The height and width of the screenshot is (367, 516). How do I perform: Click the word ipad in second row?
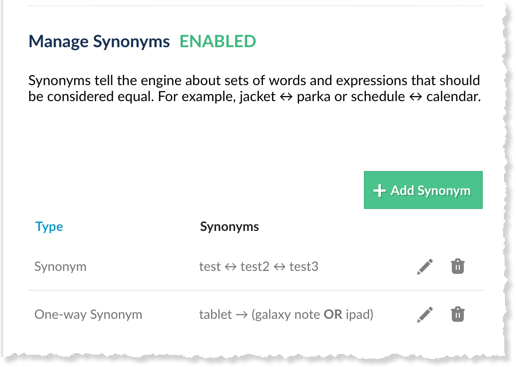coord(359,315)
